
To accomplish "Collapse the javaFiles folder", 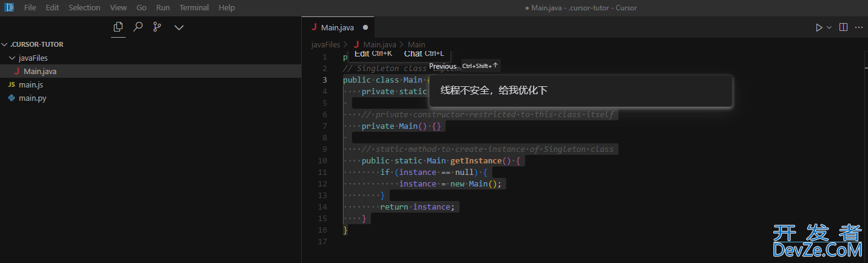I will coord(151,58).
